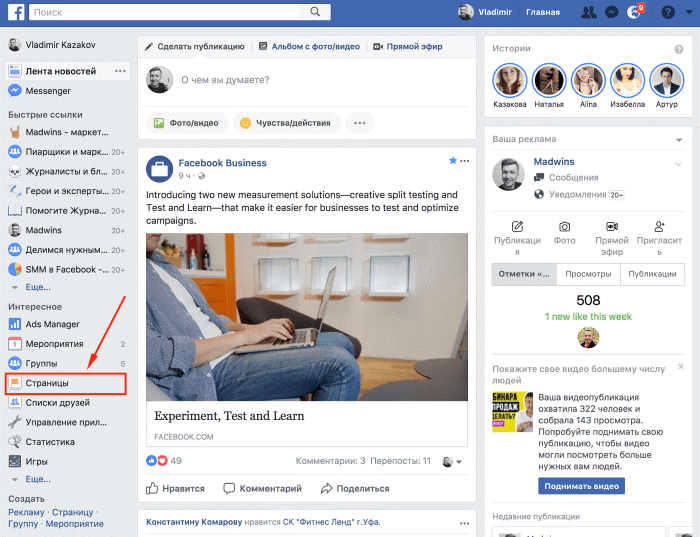Open Игры in sidebar
This screenshot has width=700, height=537.
pos(28,462)
